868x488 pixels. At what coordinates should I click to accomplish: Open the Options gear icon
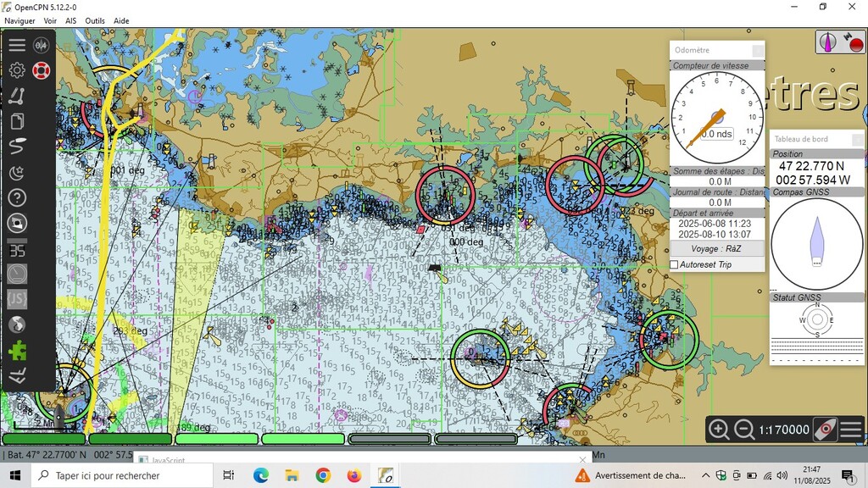pyautogui.click(x=17, y=70)
